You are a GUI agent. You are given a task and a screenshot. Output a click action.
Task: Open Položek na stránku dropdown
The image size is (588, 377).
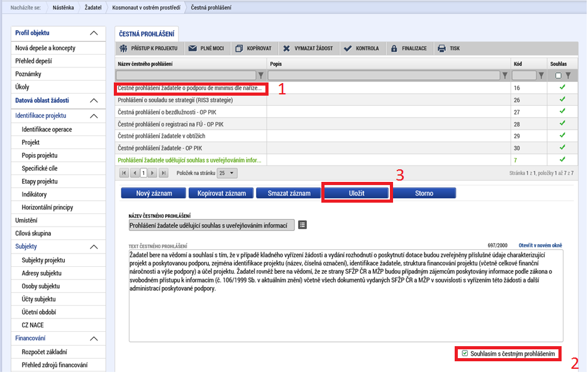[x=227, y=173]
